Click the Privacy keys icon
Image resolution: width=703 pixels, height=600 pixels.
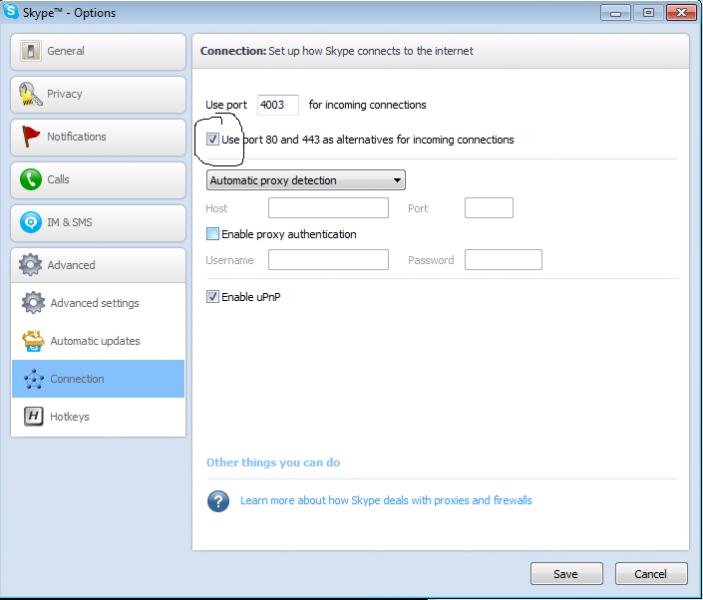[x=30, y=94]
